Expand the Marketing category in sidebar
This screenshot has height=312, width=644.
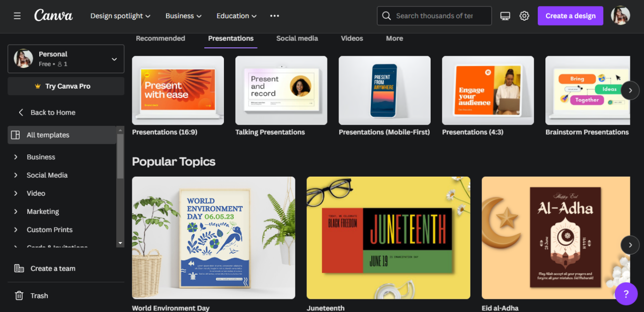[43, 211]
